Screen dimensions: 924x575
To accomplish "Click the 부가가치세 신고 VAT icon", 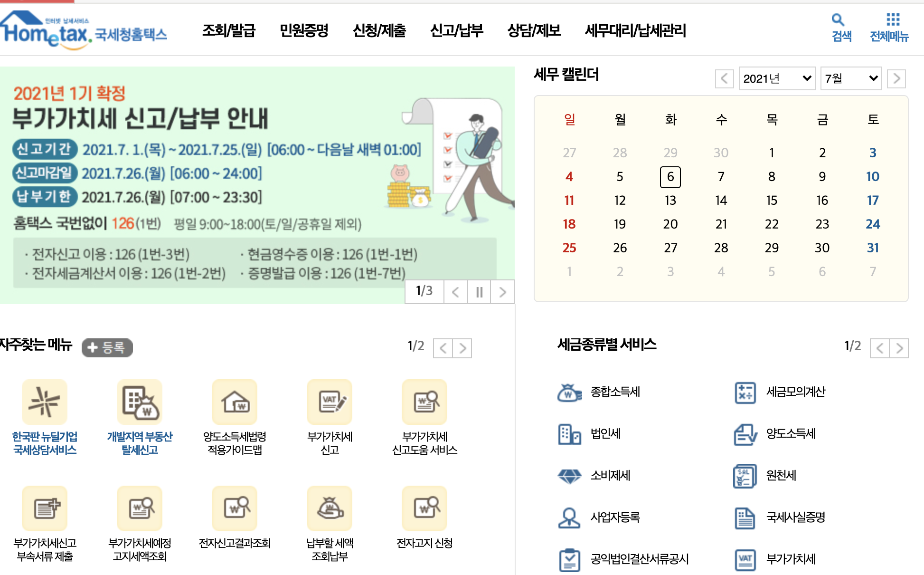I will (x=330, y=402).
